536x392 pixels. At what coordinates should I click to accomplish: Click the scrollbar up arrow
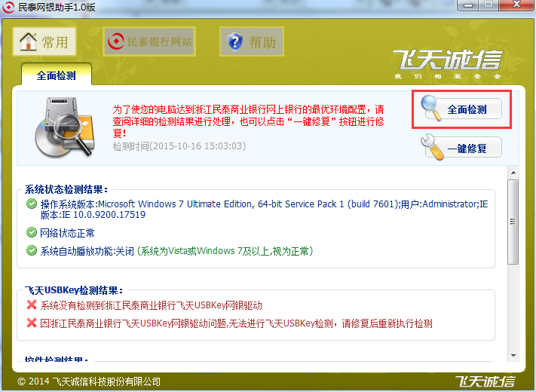[x=513, y=173]
